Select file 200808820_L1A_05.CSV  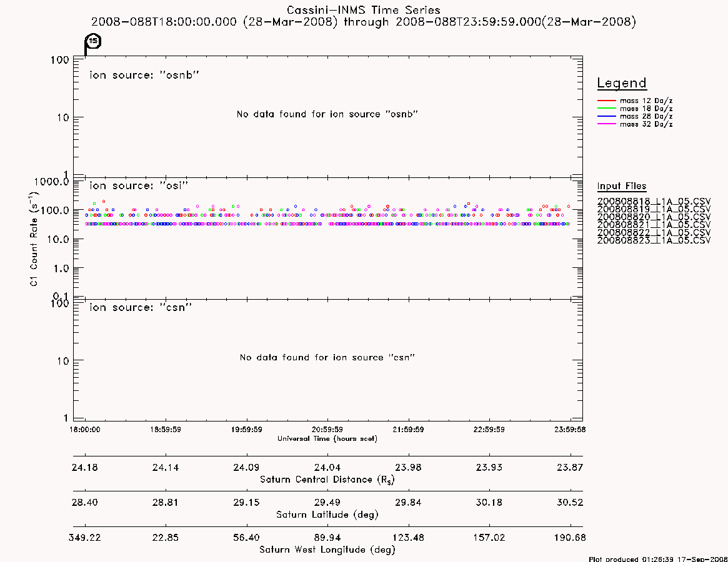point(654,217)
